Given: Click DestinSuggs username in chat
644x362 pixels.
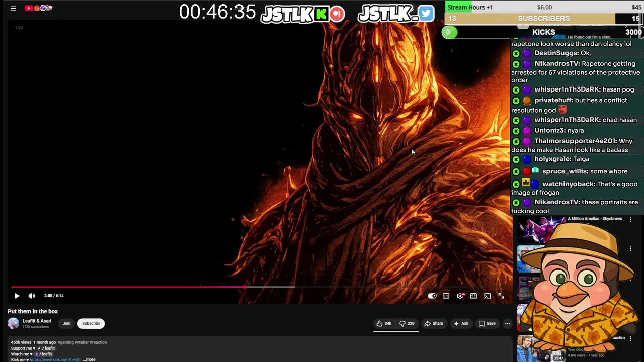Looking at the screenshot, I should point(555,53).
